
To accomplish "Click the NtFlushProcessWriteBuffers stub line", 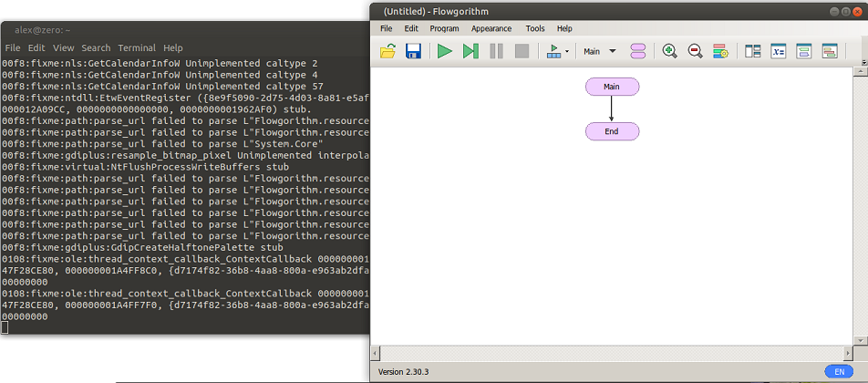I will click(146, 167).
